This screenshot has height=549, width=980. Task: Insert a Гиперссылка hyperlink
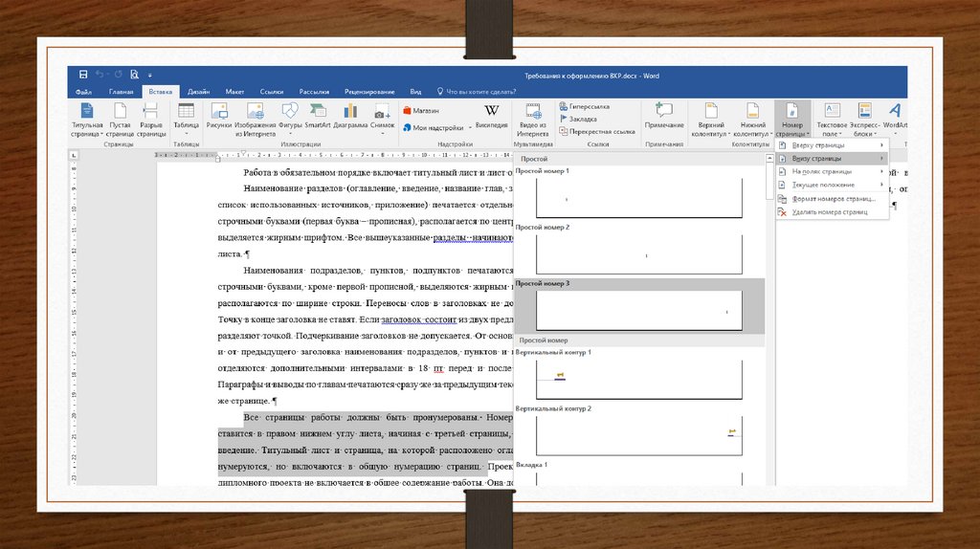point(585,107)
